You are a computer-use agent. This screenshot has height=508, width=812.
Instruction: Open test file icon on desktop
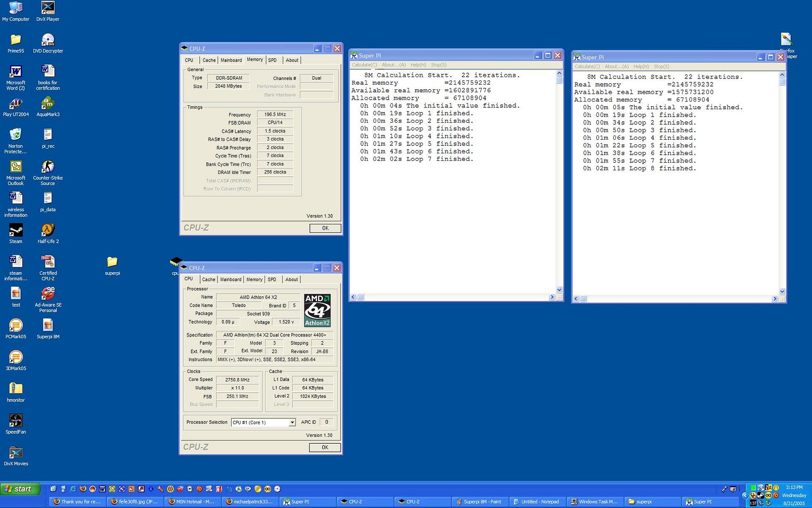16,297
